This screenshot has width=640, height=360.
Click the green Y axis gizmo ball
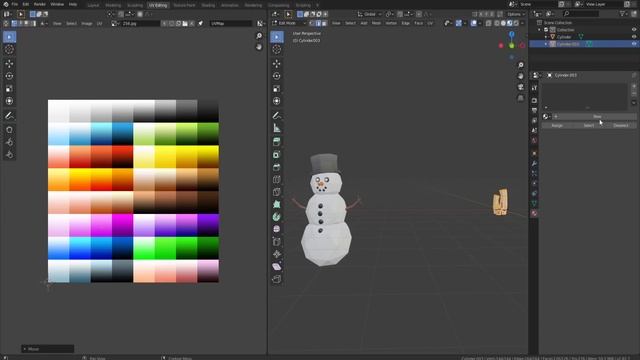tap(511, 46)
